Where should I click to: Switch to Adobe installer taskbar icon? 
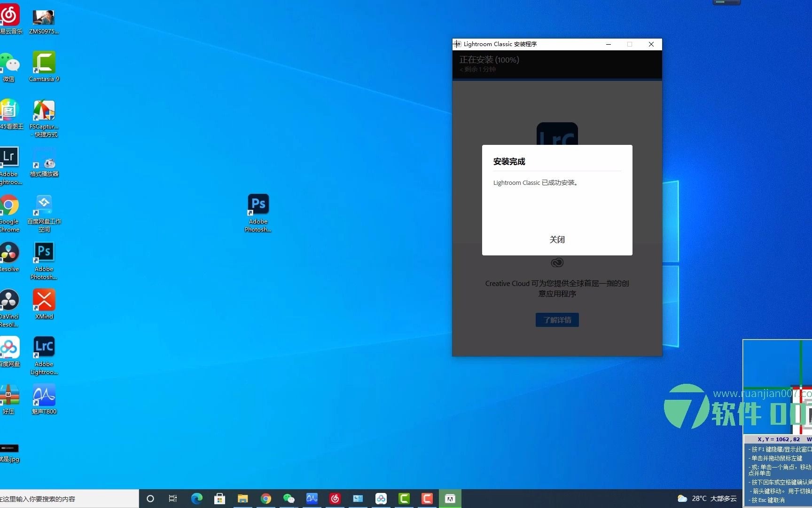click(450, 499)
